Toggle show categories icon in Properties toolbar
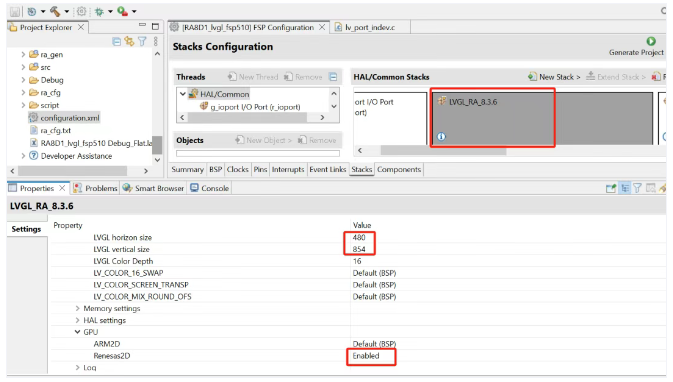Image resolution: width=673 pixels, height=382 pixels. tap(625, 188)
